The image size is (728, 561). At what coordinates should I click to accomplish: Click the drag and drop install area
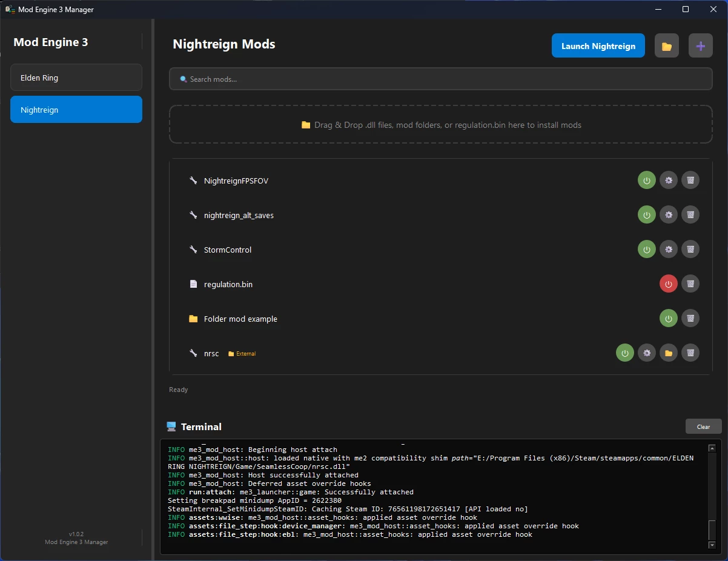click(x=440, y=125)
